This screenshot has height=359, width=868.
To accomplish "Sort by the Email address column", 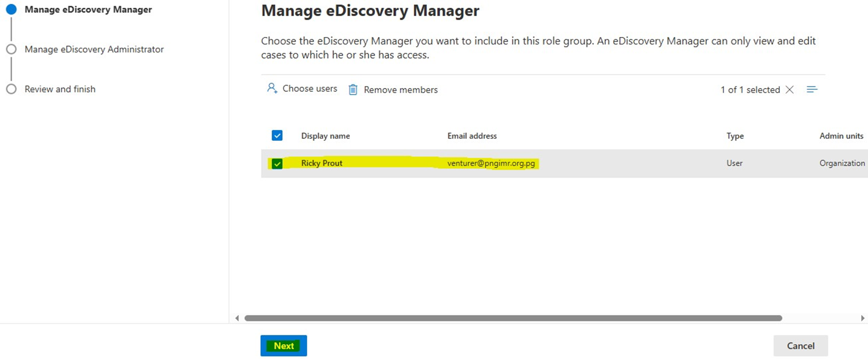I will click(x=472, y=136).
